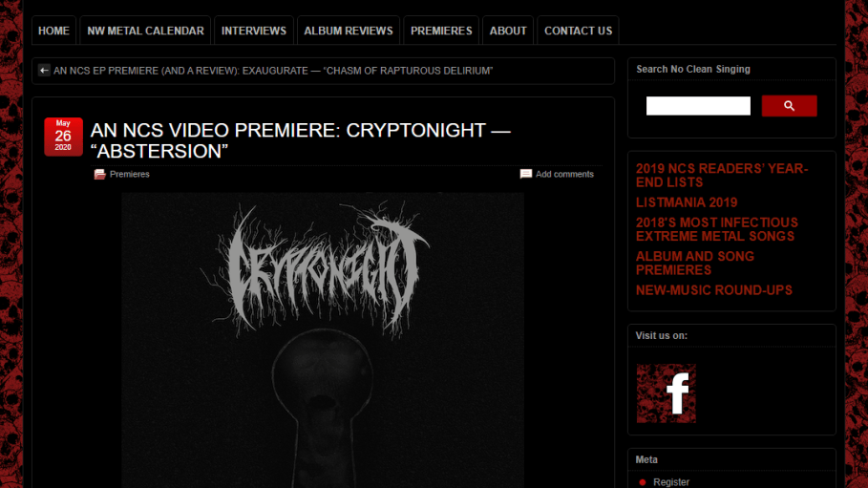
Task: Click the Premieres category folder icon
Action: 99,174
